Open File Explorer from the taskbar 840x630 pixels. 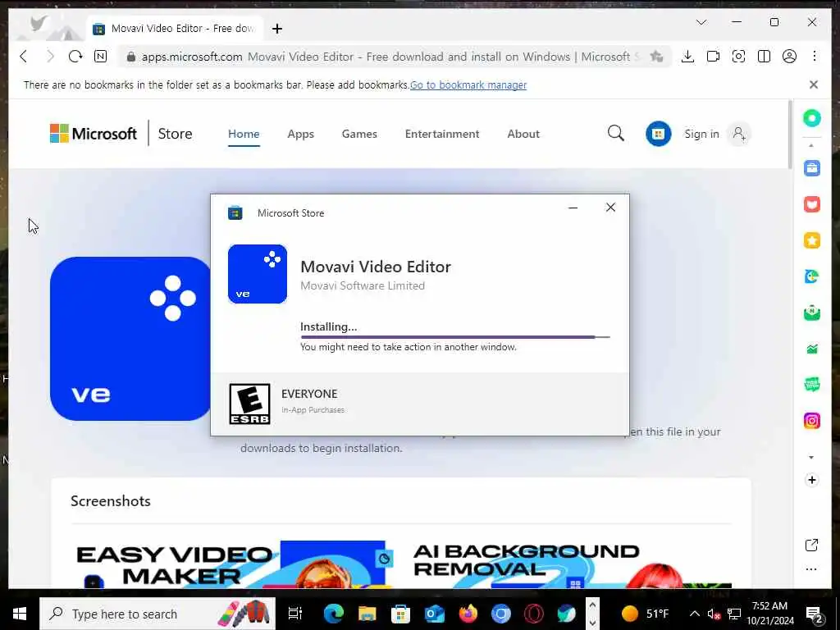click(367, 614)
